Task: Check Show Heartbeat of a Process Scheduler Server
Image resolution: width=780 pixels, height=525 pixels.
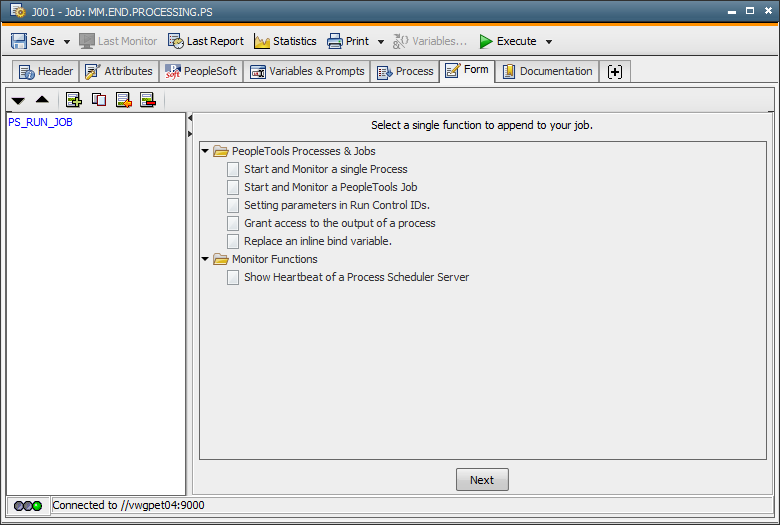Action: click(x=233, y=277)
